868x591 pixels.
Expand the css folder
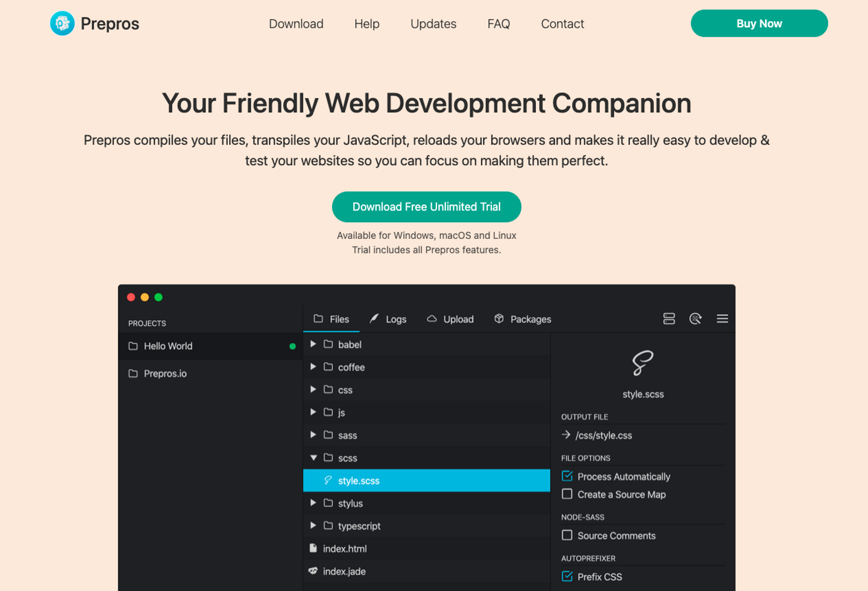click(x=313, y=390)
